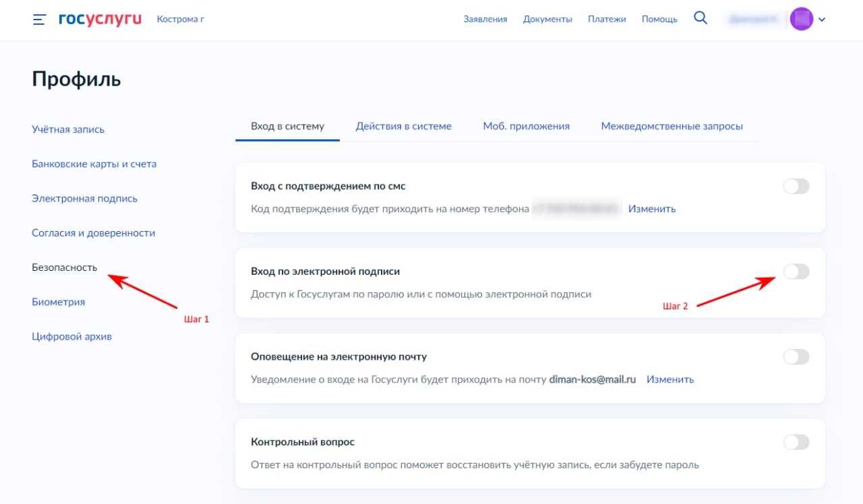Click Изменить next to email address
Image resolution: width=863 pixels, height=504 pixels.
pos(670,379)
